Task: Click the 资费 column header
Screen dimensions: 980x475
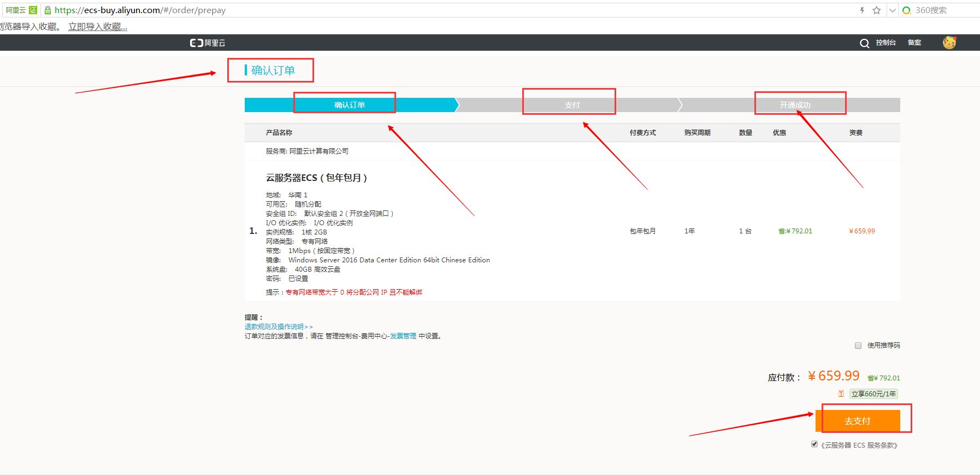Action: point(856,133)
